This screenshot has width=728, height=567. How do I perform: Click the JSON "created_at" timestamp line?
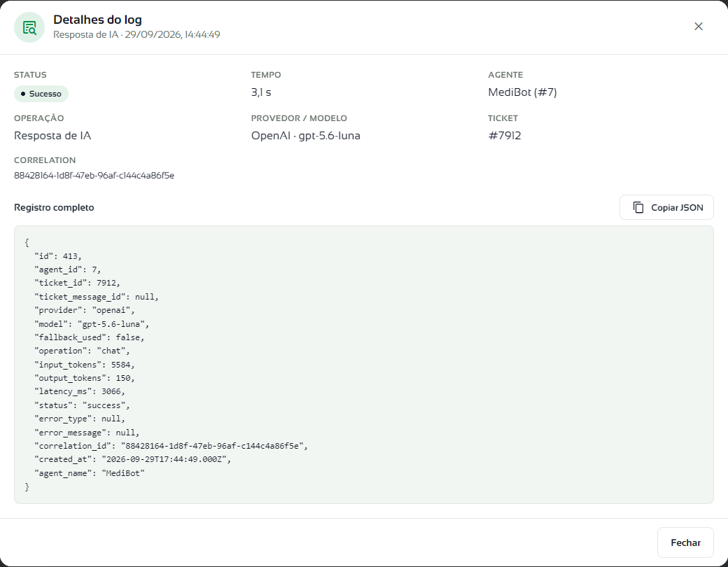[x=133, y=460]
